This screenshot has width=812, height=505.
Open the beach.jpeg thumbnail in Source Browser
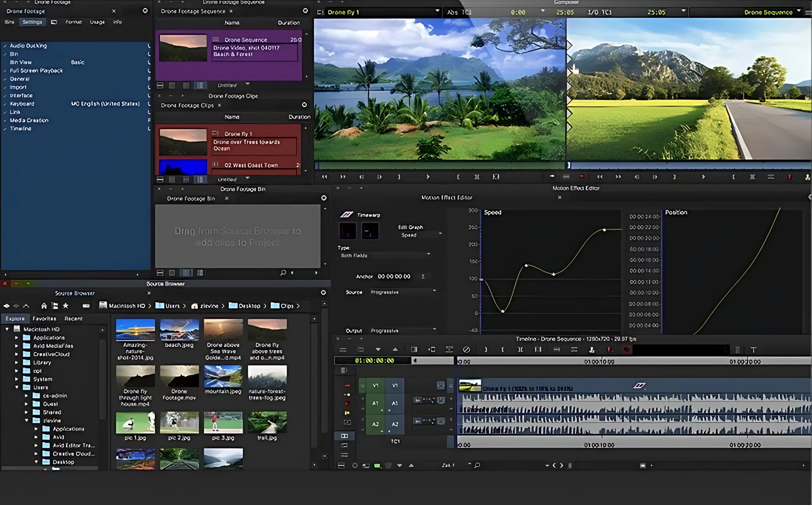[179, 331]
